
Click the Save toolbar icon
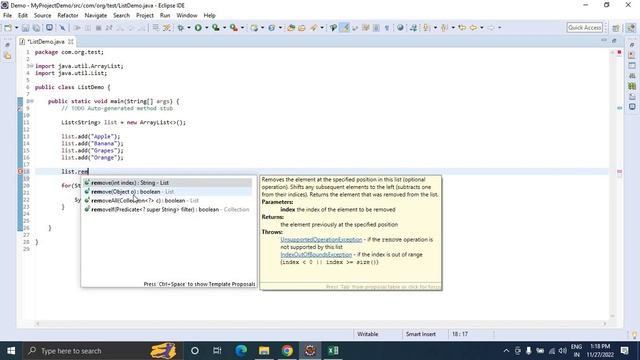(25, 28)
